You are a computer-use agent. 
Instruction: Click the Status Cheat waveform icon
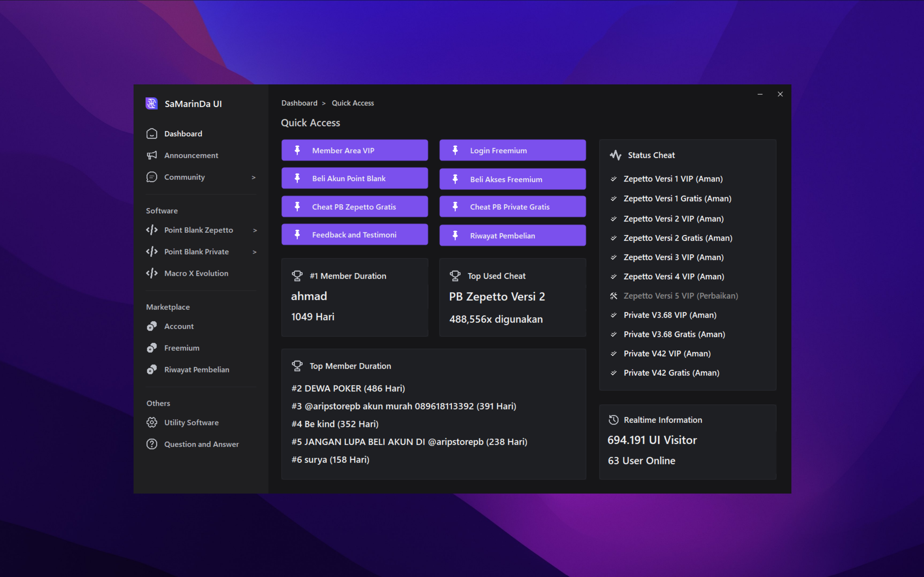(615, 155)
